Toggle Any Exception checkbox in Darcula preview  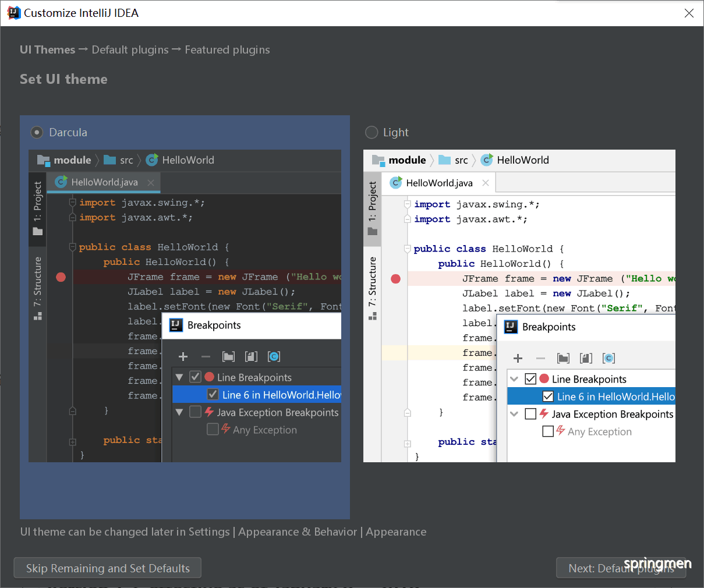(213, 429)
